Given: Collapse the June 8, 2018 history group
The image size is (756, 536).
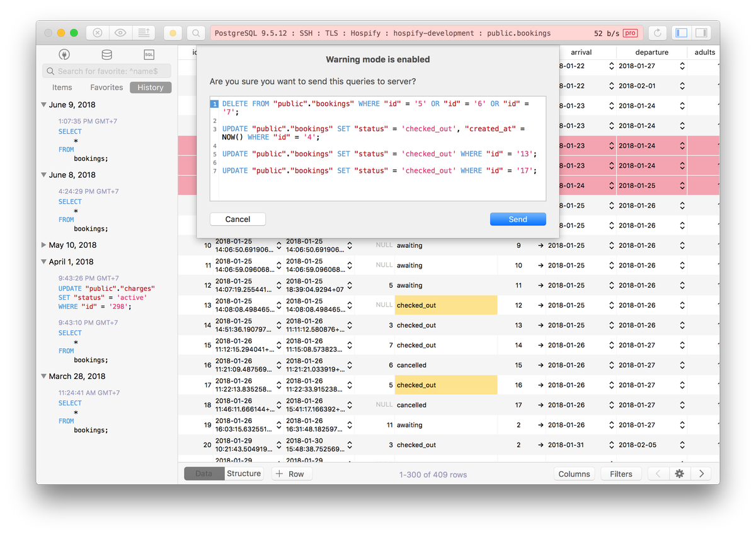Looking at the screenshot, I should click(x=43, y=175).
